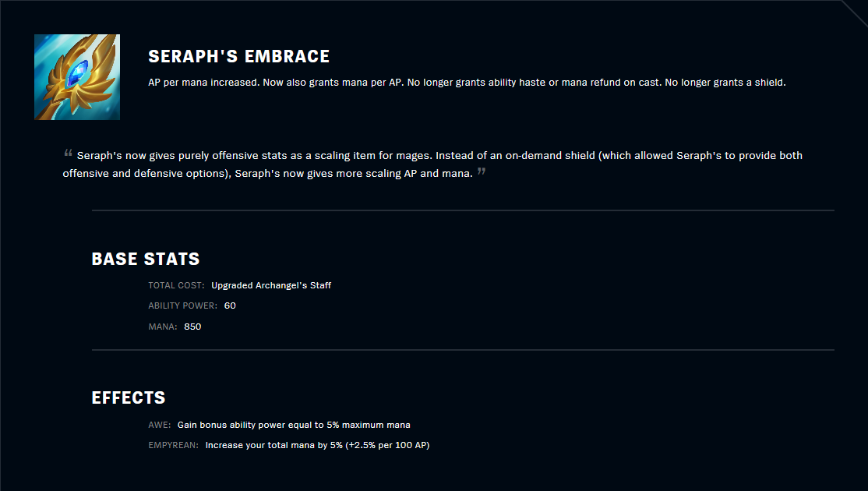Click the Awe bonus ability power description
This screenshot has height=491, width=868.
[294, 425]
